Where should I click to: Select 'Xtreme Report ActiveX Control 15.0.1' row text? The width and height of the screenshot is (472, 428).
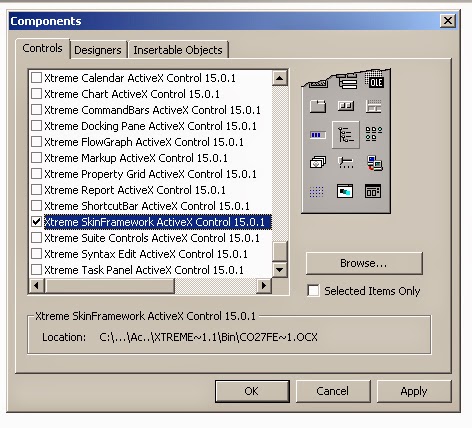click(x=135, y=190)
